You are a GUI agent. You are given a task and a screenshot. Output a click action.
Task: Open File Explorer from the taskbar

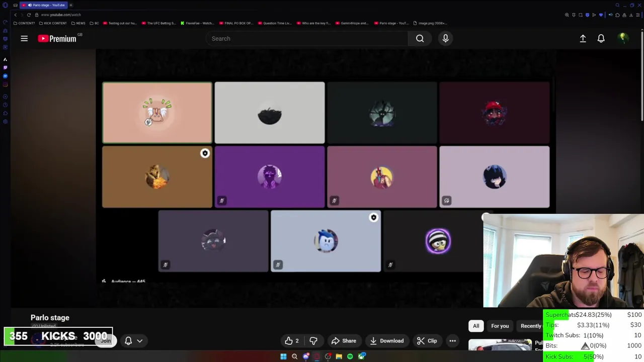click(x=339, y=356)
